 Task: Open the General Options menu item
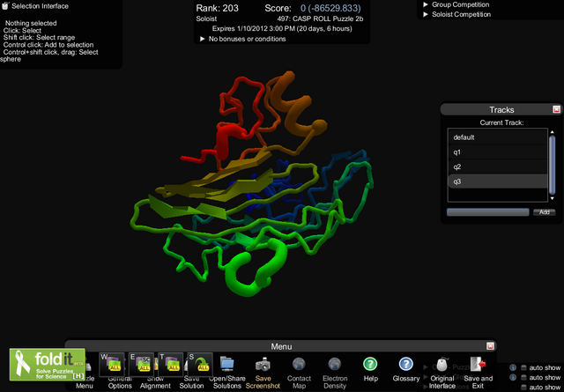click(120, 382)
